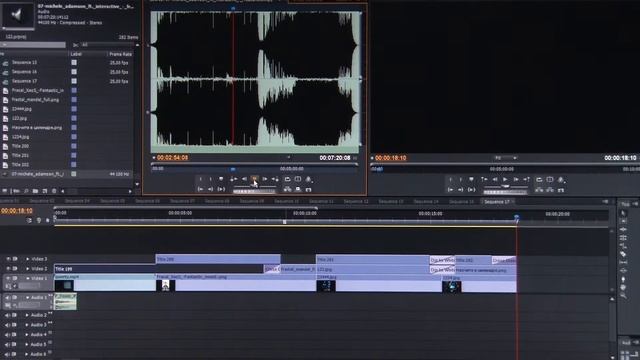
Task: Click Overlay edit button in Source monitor
Action: [x=298, y=189]
